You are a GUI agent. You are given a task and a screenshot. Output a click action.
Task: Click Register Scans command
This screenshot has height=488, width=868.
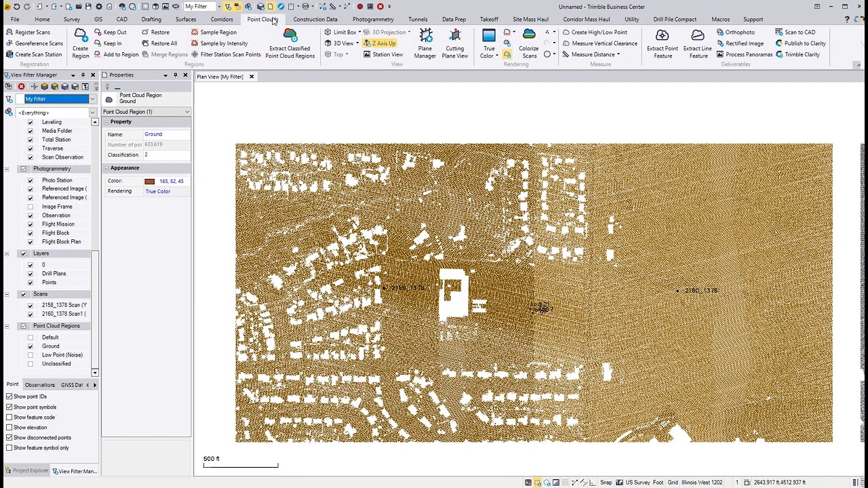click(28, 33)
